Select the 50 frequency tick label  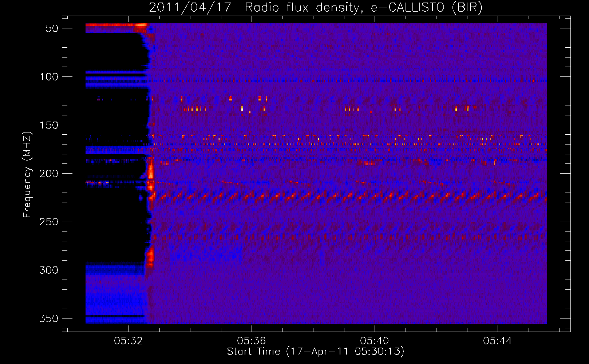[52, 29]
